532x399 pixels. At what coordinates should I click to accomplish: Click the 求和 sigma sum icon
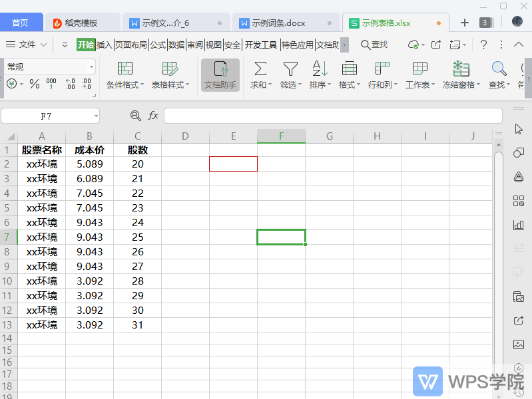click(x=260, y=68)
